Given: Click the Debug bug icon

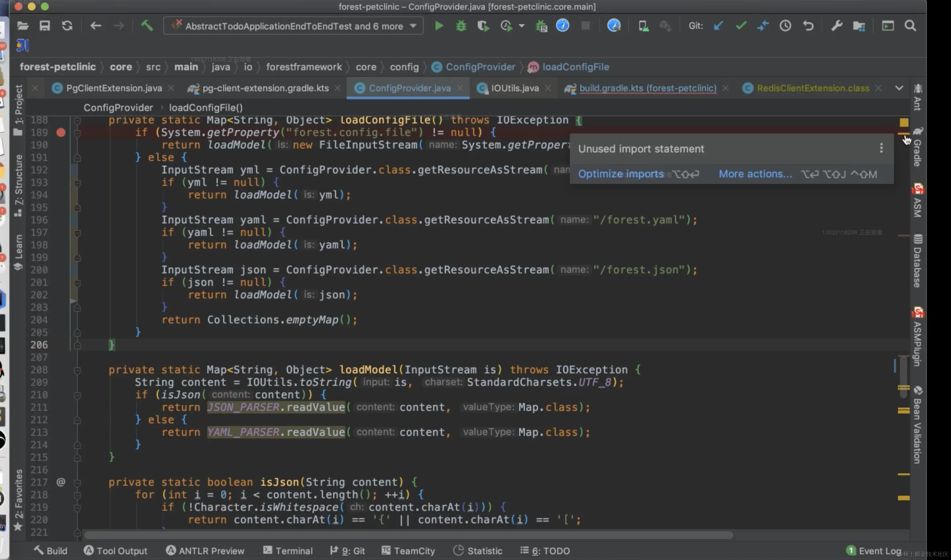Looking at the screenshot, I should point(461,26).
